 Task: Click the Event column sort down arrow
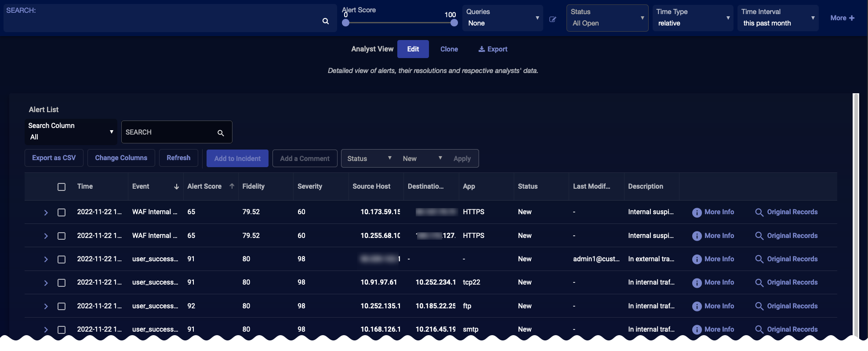click(x=176, y=186)
